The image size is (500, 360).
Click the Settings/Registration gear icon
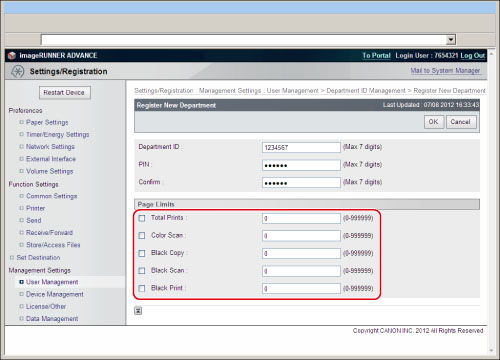tap(18, 71)
